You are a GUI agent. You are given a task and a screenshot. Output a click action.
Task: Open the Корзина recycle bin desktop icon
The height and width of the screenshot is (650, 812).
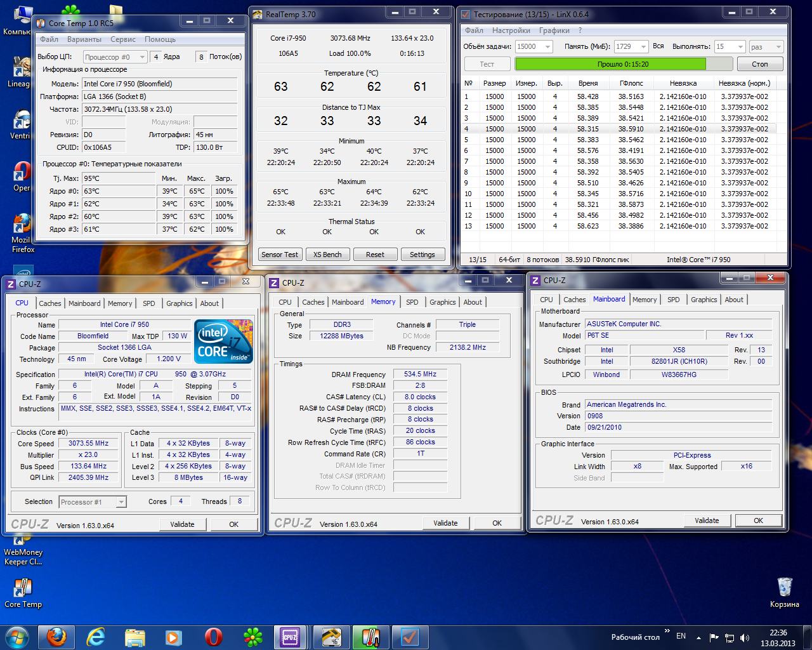(785, 592)
